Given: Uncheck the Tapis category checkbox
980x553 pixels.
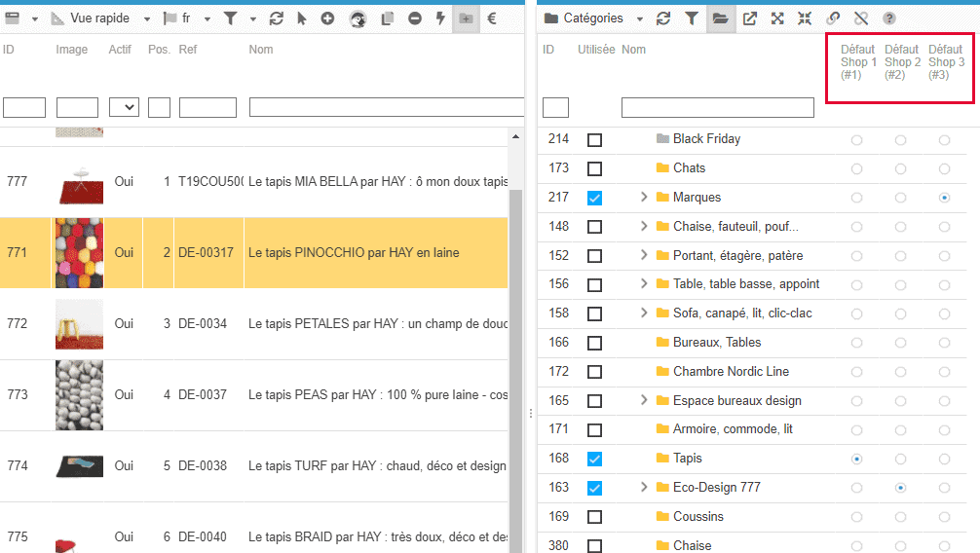Looking at the screenshot, I should [594, 459].
